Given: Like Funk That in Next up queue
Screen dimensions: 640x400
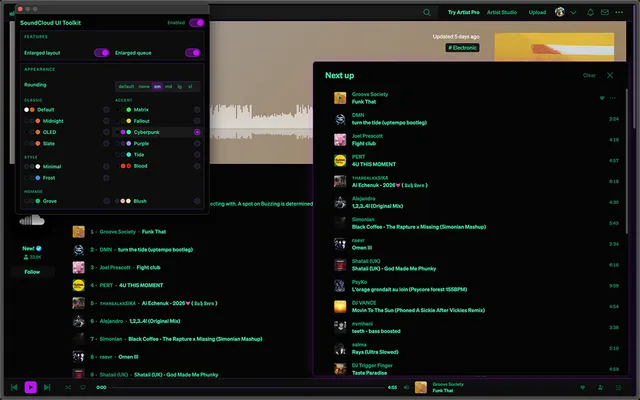Looking at the screenshot, I should (x=602, y=98).
